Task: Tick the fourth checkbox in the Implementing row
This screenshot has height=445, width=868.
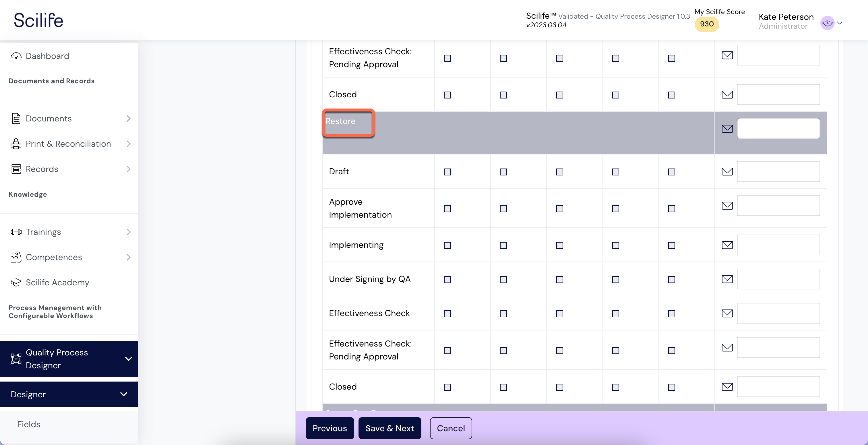Action: (x=615, y=245)
